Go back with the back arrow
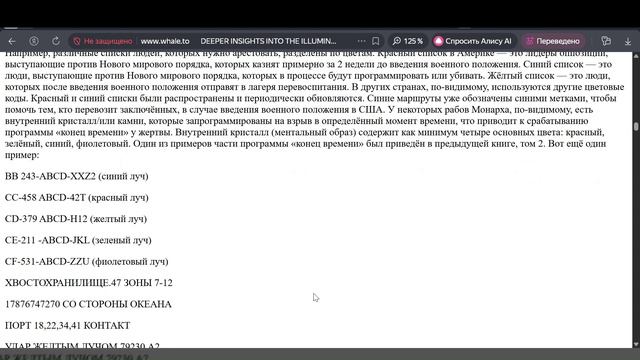Image resolution: width=640 pixels, height=360 pixels. 12,41
